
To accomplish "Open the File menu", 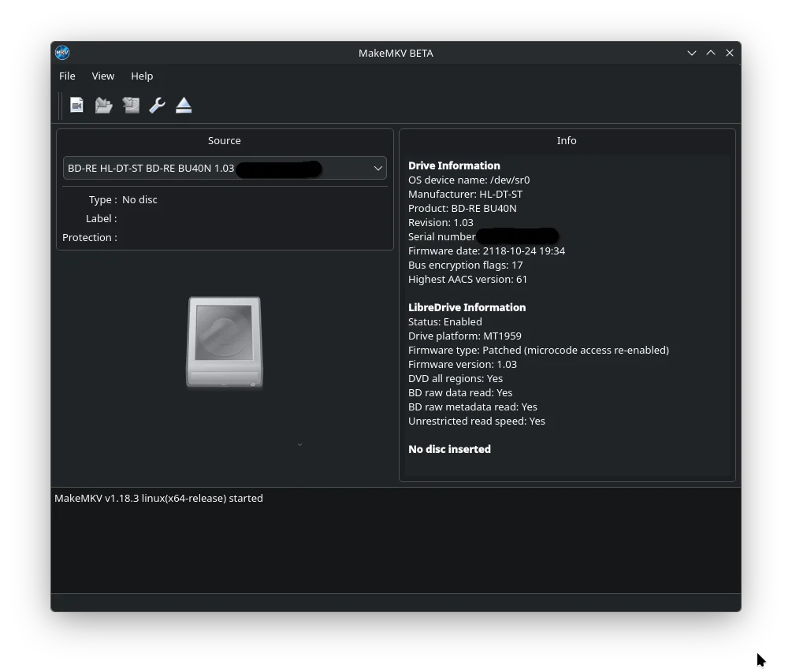I will click(x=67, y=76).
